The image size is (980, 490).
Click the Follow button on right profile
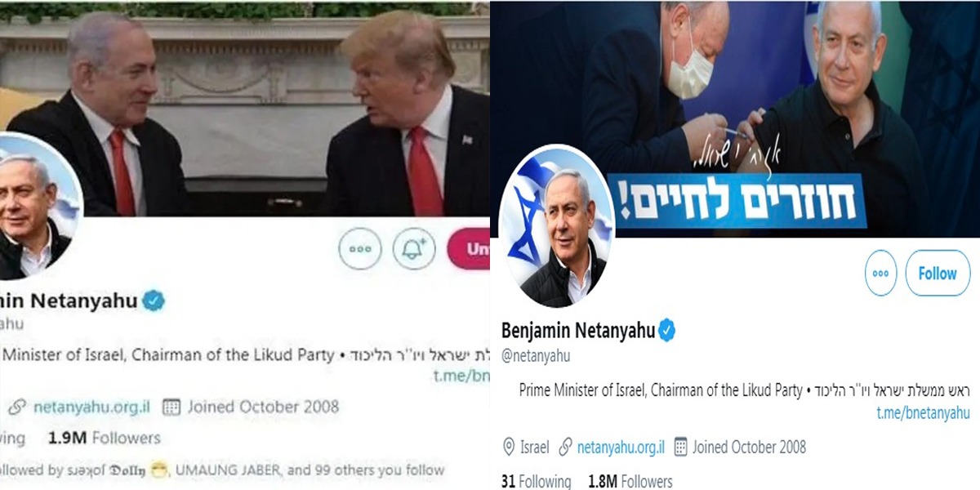938,273
